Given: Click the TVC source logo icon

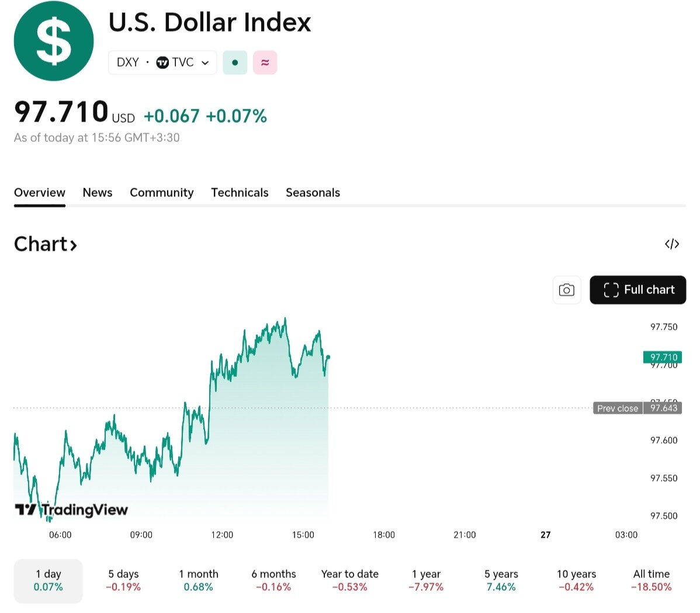Looking at the screenshot, I should 162,63.
